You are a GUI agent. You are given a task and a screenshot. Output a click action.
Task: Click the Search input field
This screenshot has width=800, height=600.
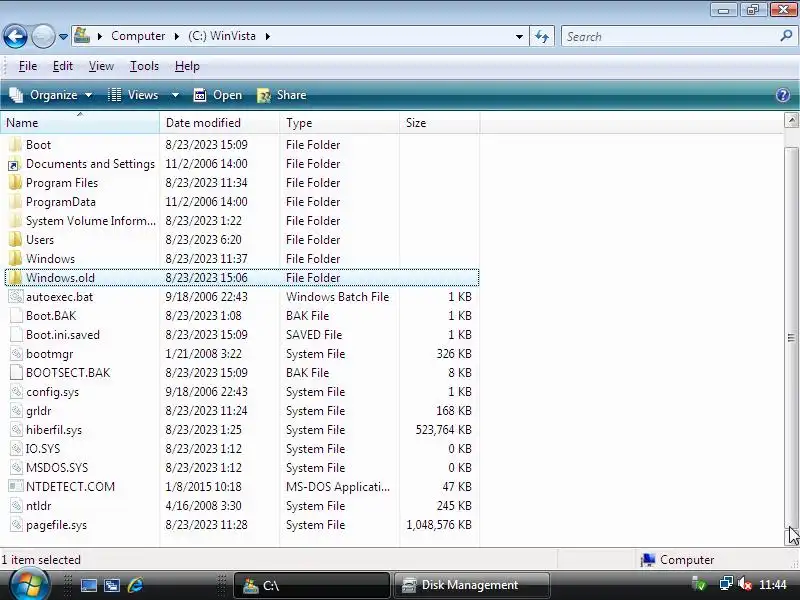[x=670, y=37]
